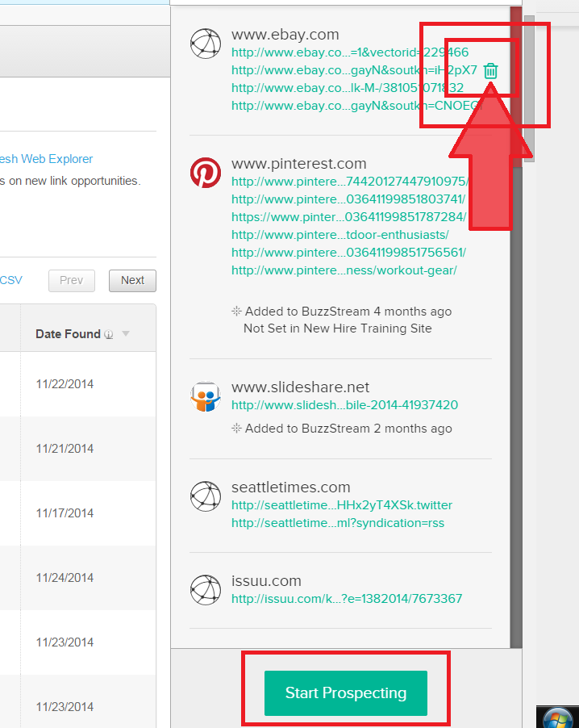Open pinterest link ending 03641199851787284/
This screenshot has width=579, height=728.
coord(349,216)
